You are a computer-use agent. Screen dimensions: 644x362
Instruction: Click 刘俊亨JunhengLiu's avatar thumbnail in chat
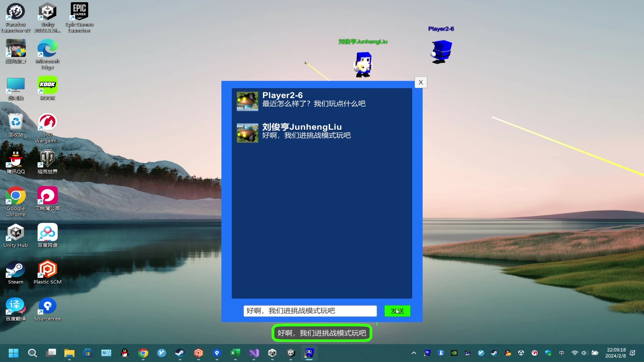click(247, 133)
